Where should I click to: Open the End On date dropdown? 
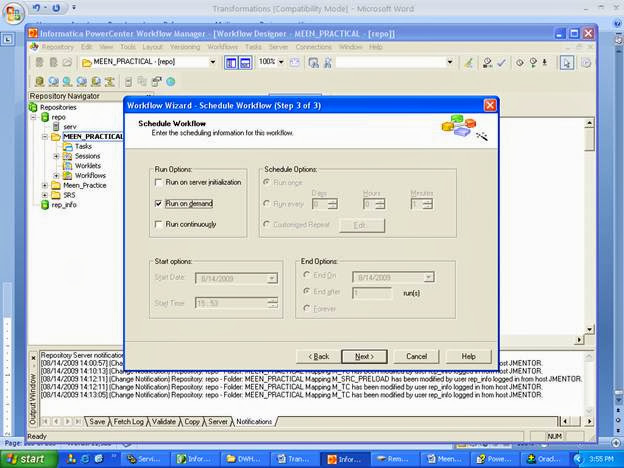pos(429,277)
